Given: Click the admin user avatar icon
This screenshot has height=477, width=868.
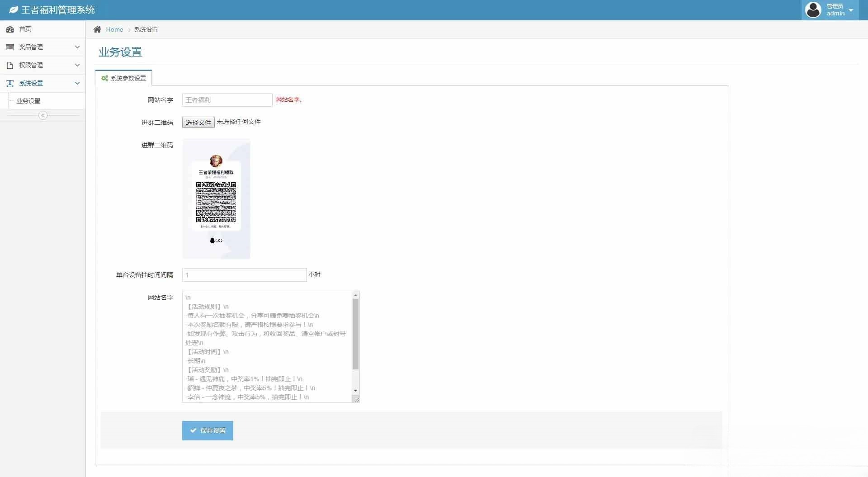Looking at the screenshot, I should (x=813, y=10).
